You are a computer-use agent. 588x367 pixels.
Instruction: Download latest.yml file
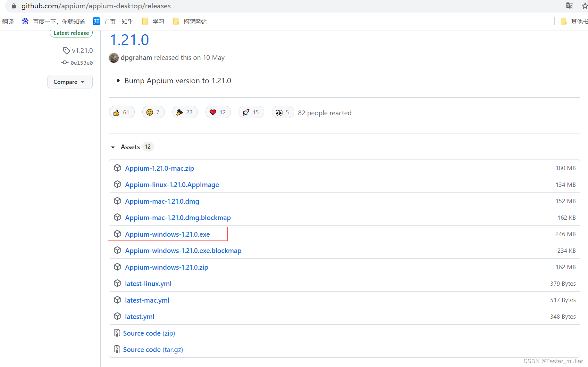[139, 317]
